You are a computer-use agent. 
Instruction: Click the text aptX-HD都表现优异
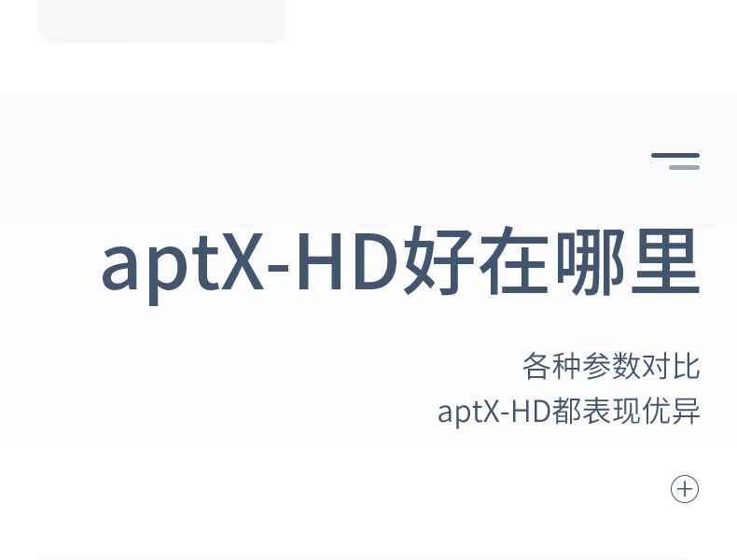click(569, 411)
